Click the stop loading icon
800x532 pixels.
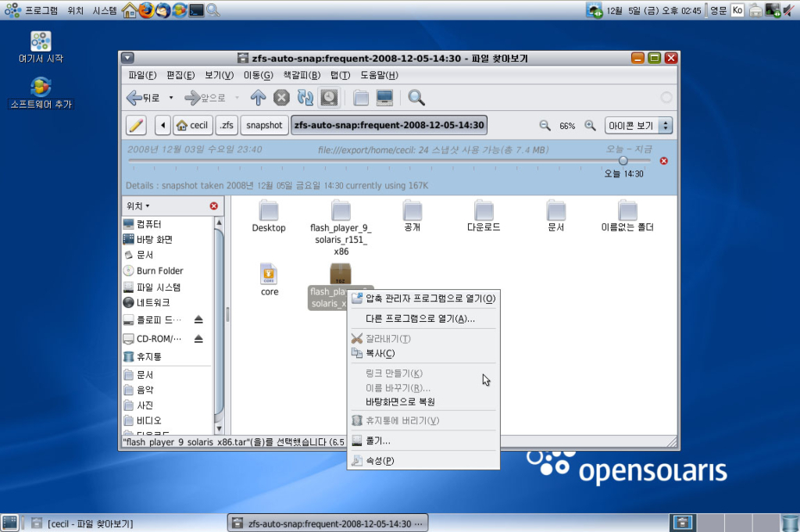click(281, 98)
